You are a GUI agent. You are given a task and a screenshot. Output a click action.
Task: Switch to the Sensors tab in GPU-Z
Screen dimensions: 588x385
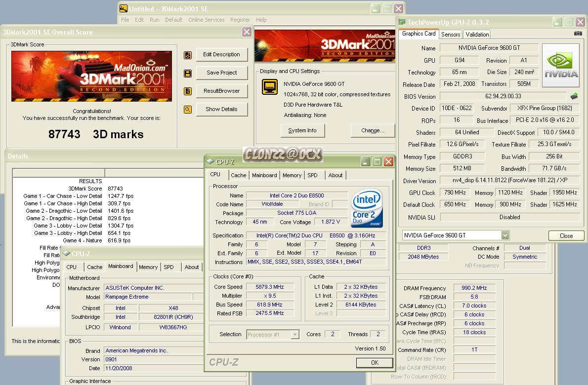[x=450, y=35]
